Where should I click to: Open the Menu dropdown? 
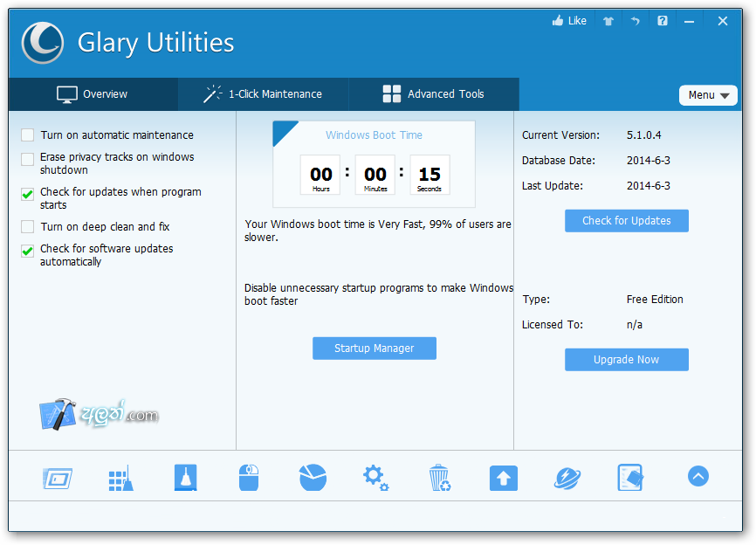click(x=708, y=95)
